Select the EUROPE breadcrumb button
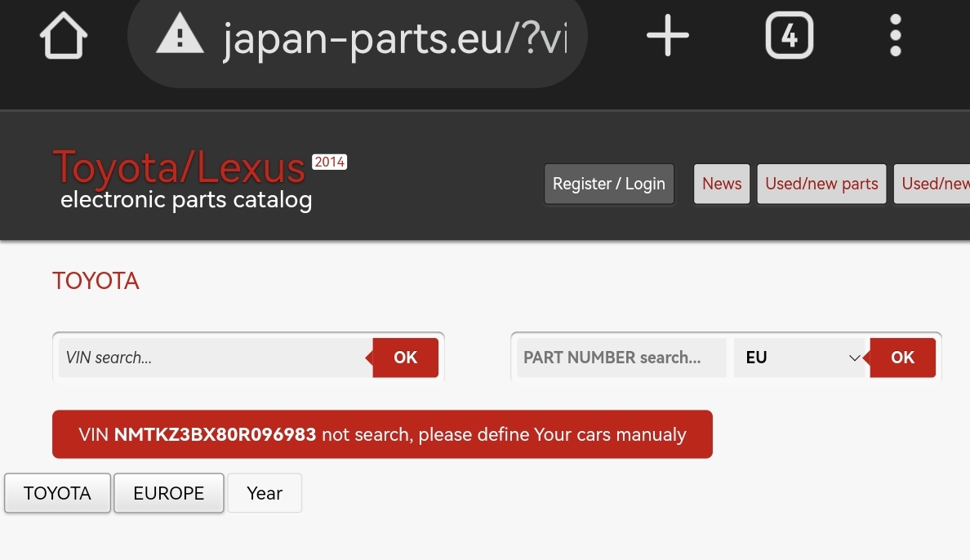The height and width of the screenshot is (560, 970). [168, 493]
